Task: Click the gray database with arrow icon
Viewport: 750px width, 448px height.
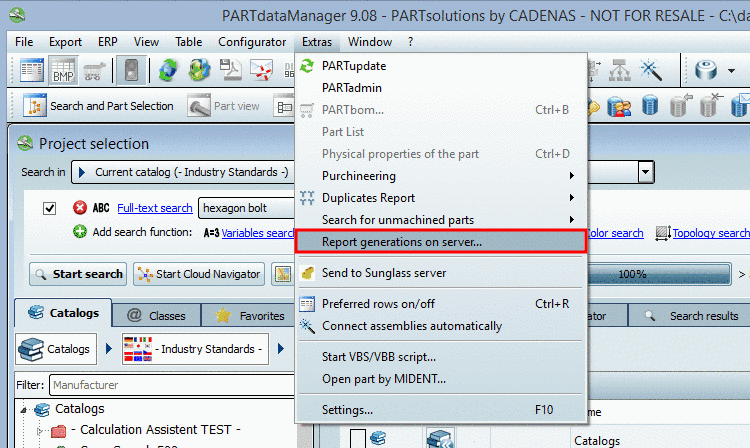Action: (x=681, y=105)
